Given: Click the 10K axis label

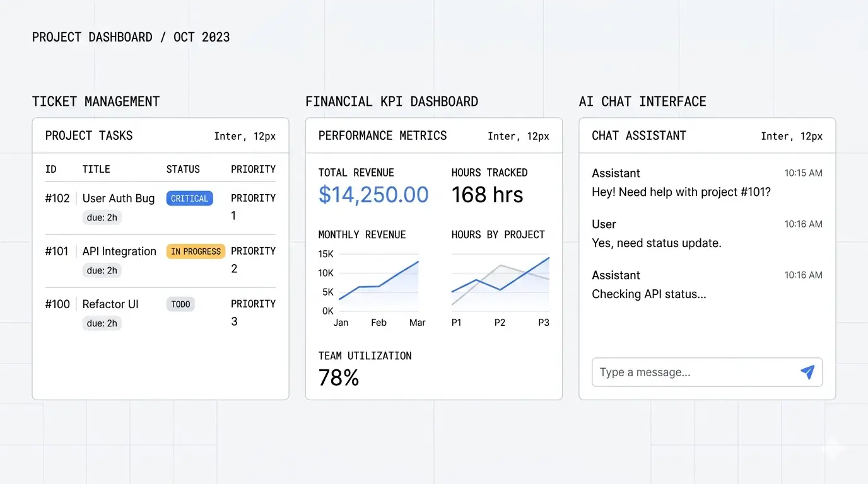Looking at the screenshot, I should pos(326,273).
